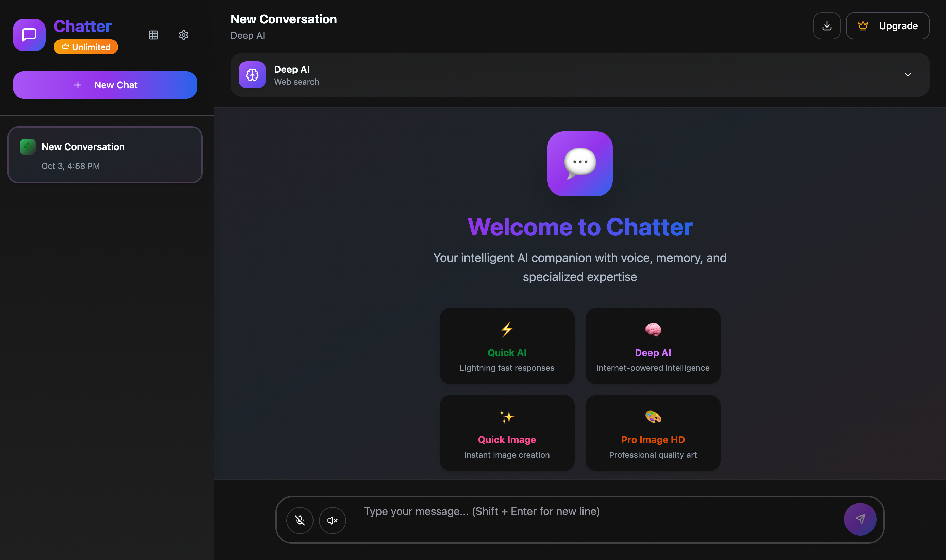The image size is (946, 560).
Task: Click the sparkles emoji on Quick Image
Action: 507,417
